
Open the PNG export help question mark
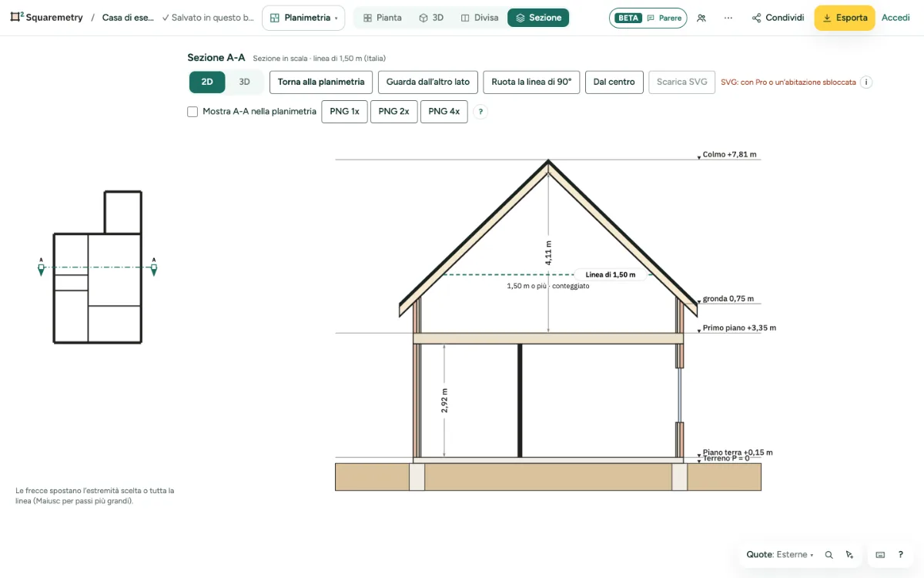tap(480, 112)
